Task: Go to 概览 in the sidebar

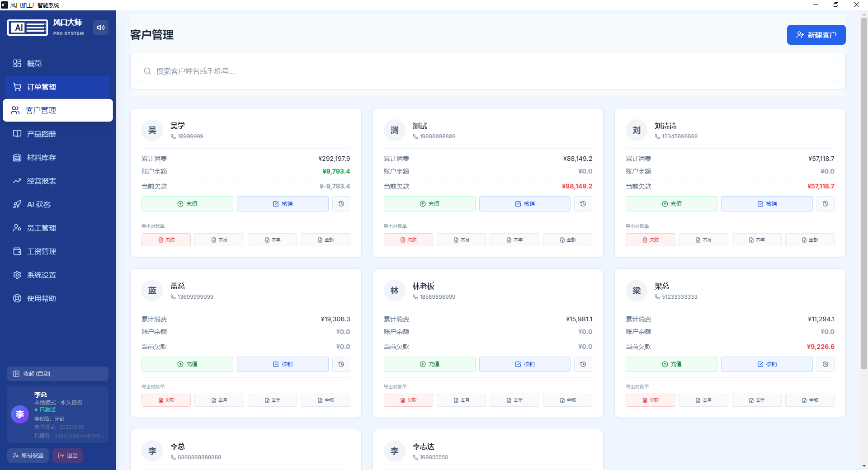Action: pyautogui.click(x=58, y=63)
